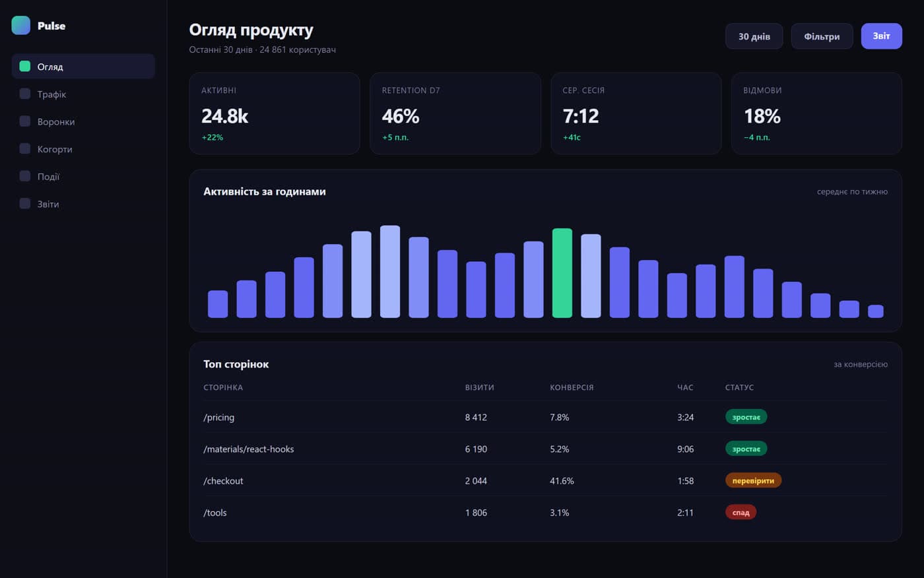Click the +22% change under Активні
This screenshot has height=578, width=924.
click(x=212, y=137)
